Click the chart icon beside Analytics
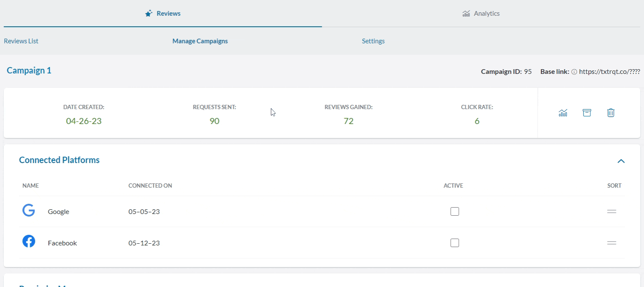 click(x=465, y=13)
